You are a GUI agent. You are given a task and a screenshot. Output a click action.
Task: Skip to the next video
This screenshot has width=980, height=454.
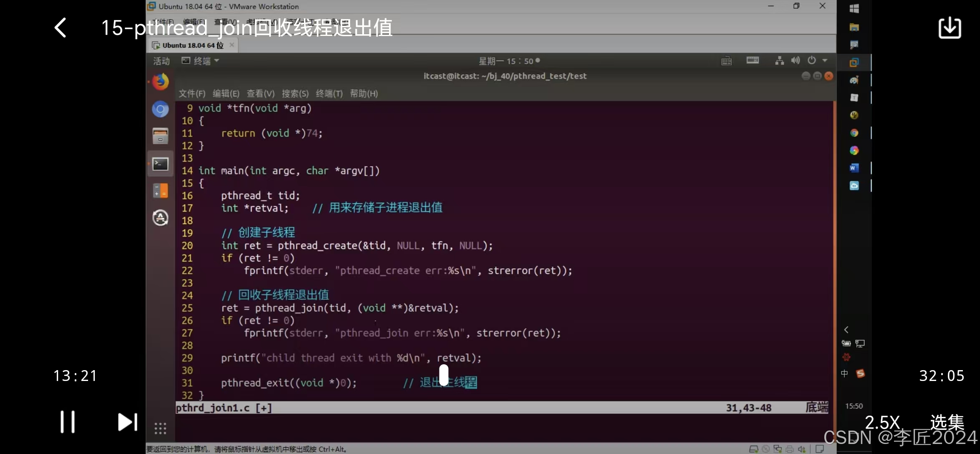pyautogui.click(x=127, y=422)
